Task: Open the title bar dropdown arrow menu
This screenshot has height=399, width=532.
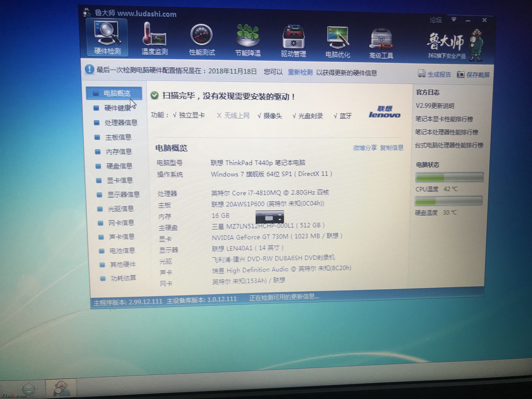Action: tap(454, 19)
